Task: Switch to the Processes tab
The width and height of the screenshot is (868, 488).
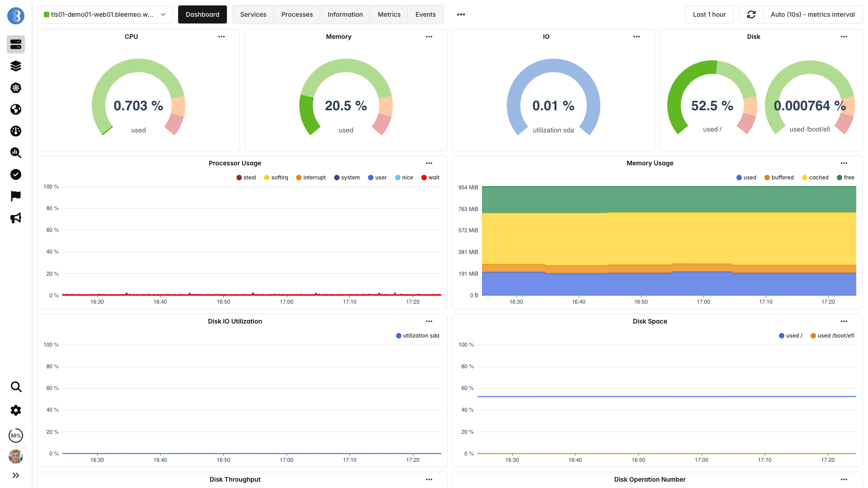Action: [x=297, y=14]
